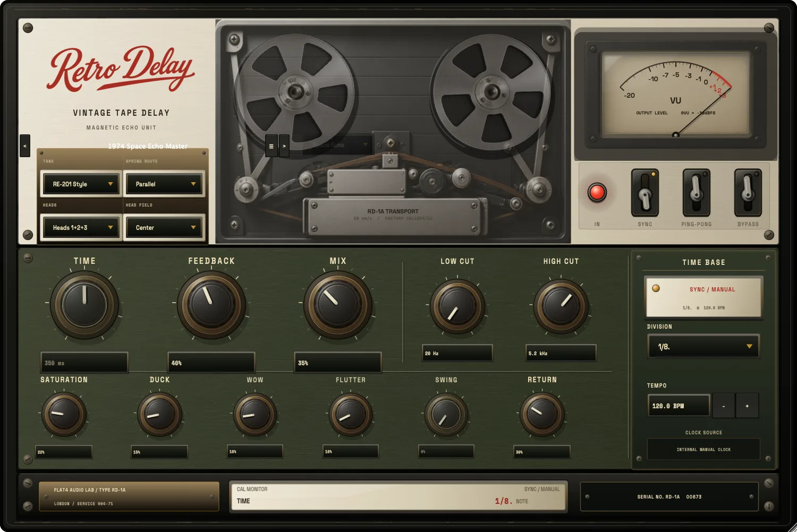
Task: Toggle the SYNC lever switch
Action: coord(645,192)
